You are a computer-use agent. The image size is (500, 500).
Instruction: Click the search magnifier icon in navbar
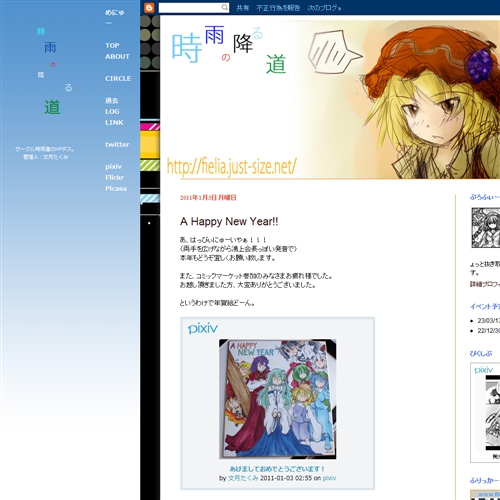(x=225, y=7)
